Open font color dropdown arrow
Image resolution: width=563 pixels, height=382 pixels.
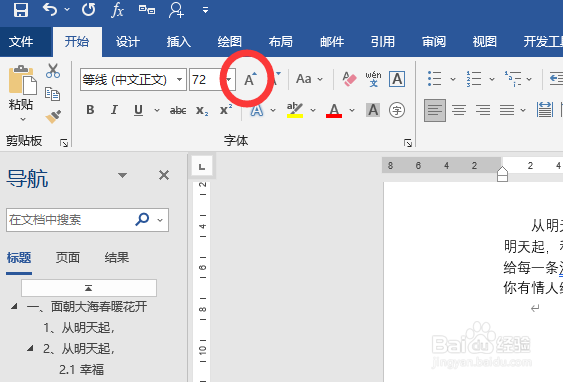[x=352, y=110]
